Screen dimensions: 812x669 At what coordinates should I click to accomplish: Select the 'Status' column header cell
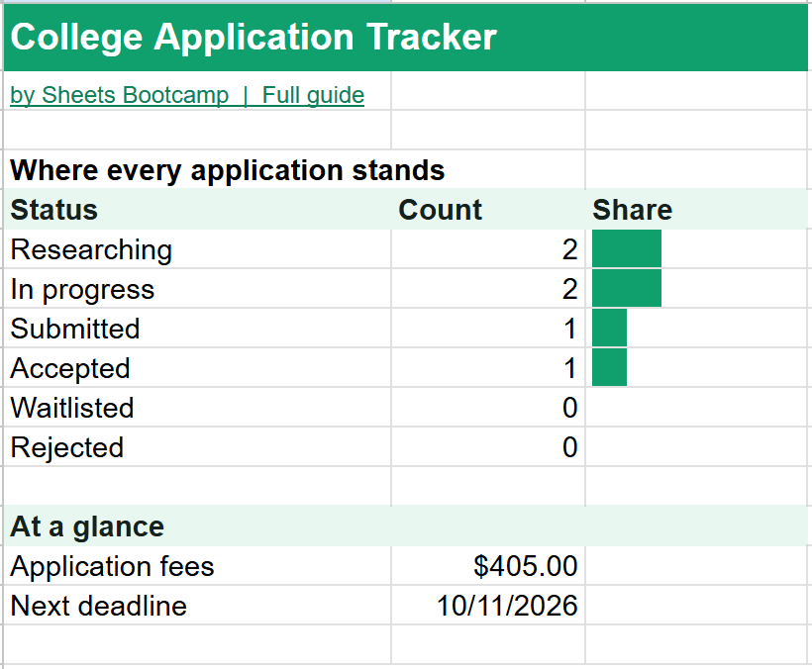pyautogui.click(x=197, y=210)
